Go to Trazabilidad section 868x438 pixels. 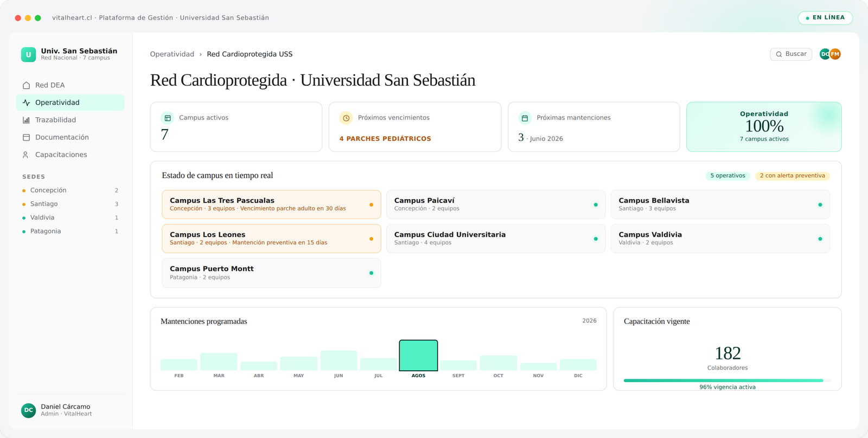(x=71, y=120)
